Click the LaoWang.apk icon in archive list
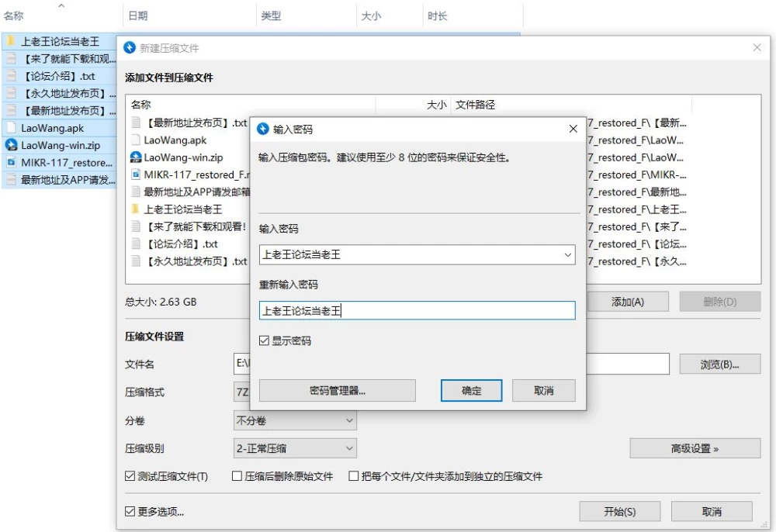776x532 pixels. click(136, 140)
